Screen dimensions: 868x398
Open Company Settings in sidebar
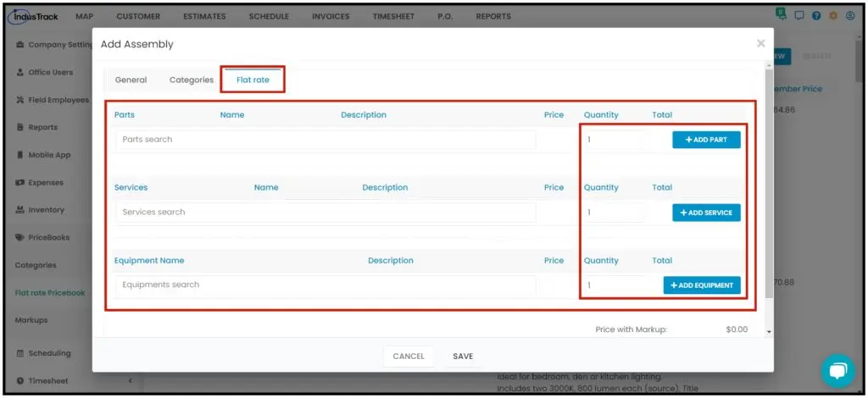pos(53,45)
